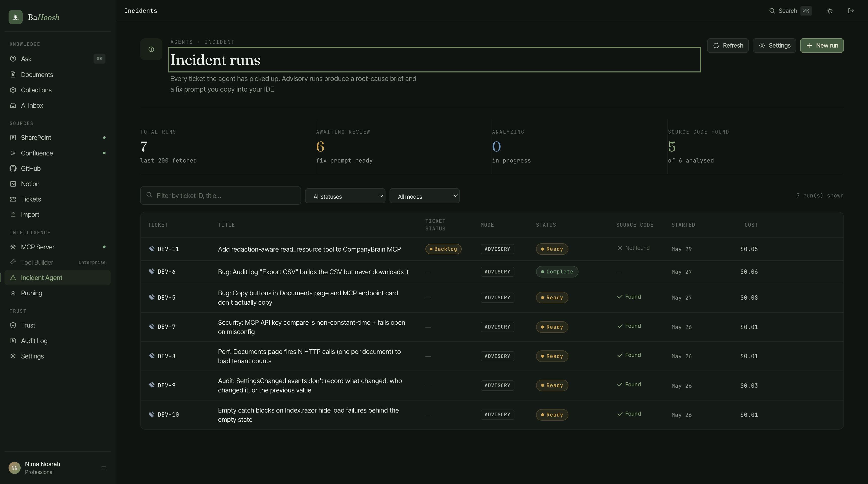
Task: Click the Found source code cell on DEV-9
Action: click(x=629, y=384)
